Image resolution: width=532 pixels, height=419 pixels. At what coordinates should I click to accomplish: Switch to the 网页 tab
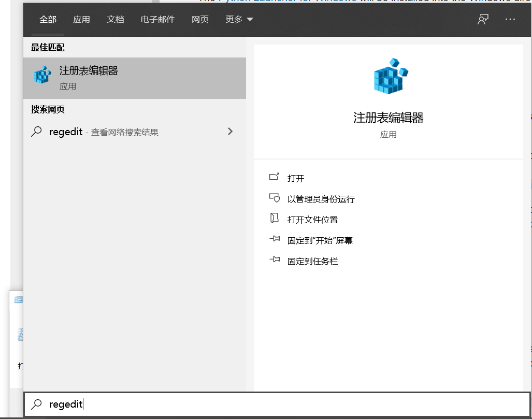200,20
